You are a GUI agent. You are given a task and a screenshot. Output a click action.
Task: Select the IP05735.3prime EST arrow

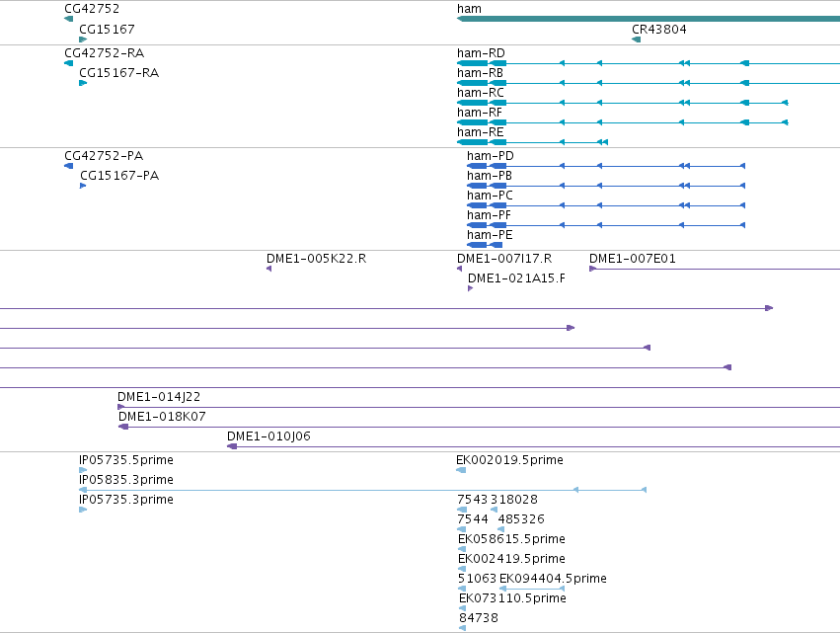(x=83, y=510)
